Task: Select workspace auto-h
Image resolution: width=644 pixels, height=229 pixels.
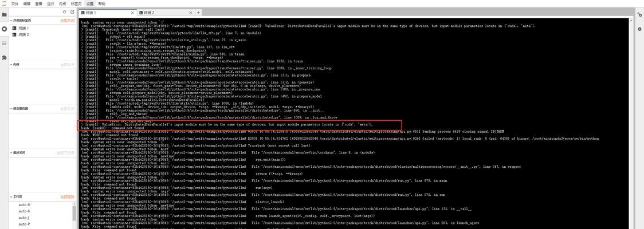Action: pyautogui.click(x=24, y=211)
